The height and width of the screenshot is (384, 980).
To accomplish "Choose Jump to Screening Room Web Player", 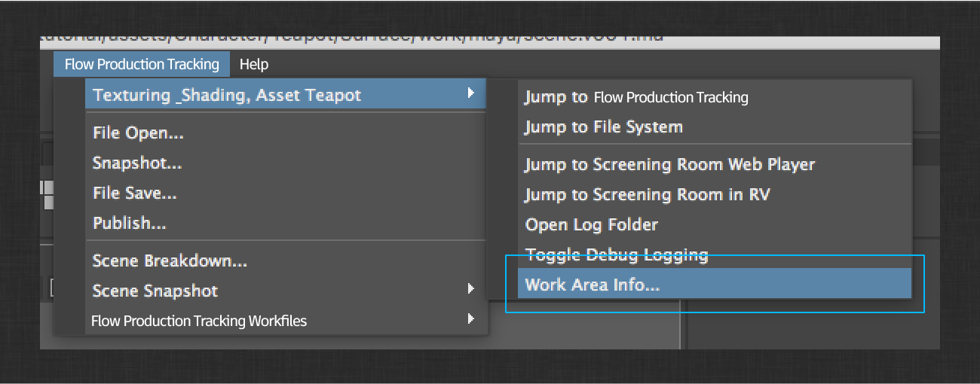I will [x=670, y=164].
